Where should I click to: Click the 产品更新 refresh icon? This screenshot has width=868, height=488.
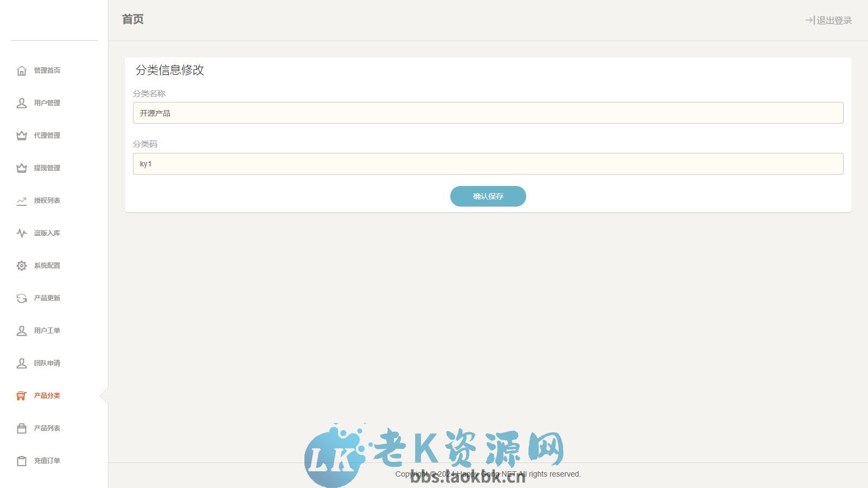click(x=21, y=298)
